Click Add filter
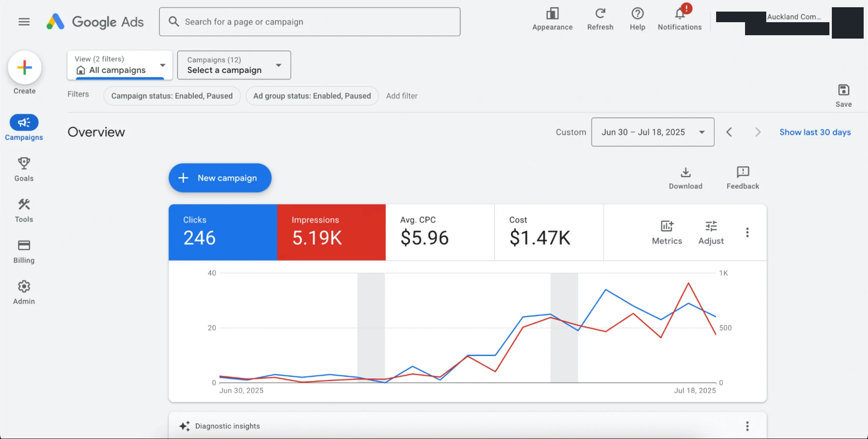This screenshot has width=868, height=439. [402, 96]
